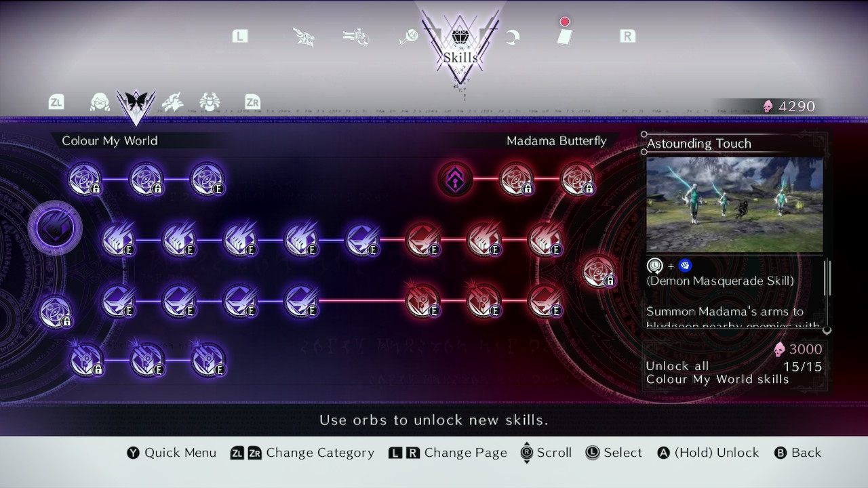Click the (Demon Masquerade Skill) label

coord(719,281)
